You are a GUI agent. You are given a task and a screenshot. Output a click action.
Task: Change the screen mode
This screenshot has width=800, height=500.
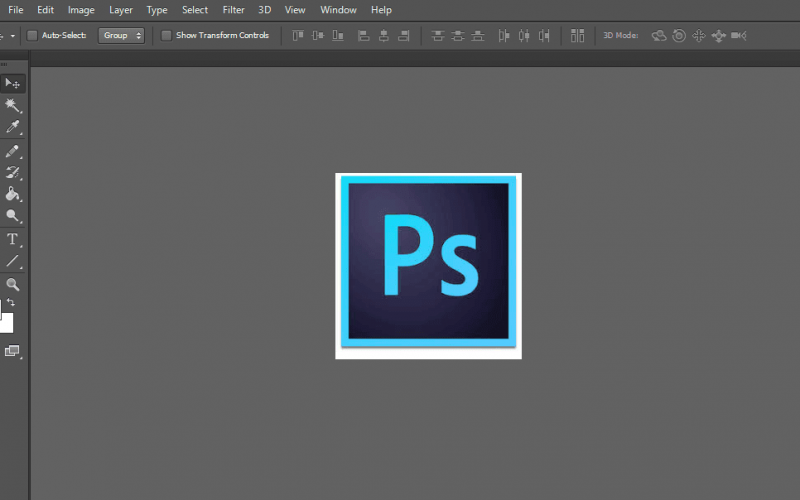tap(12, 351)
